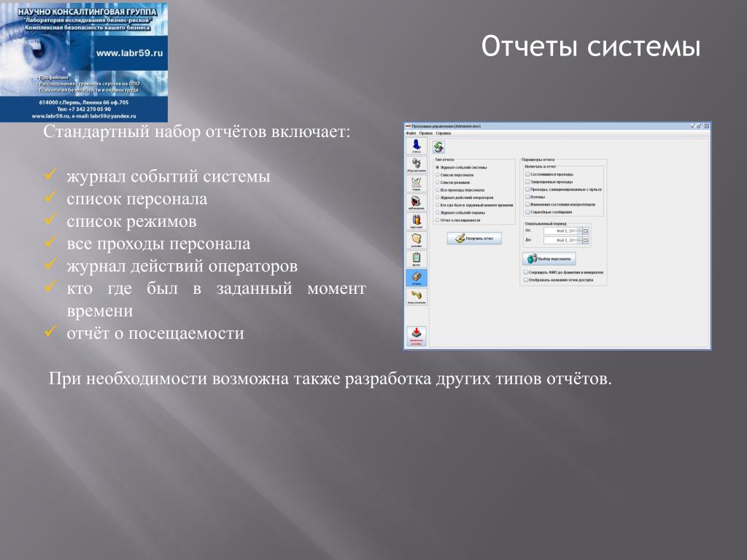Click the text 'список режимов' bullet

point(131,221)
